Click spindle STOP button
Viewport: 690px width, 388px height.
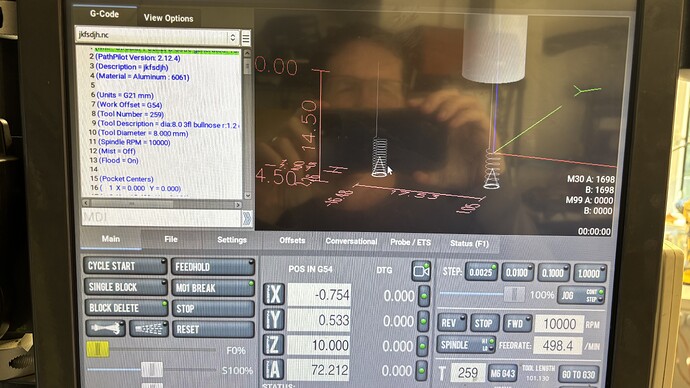pyautogui.click(x=484, y=323)
